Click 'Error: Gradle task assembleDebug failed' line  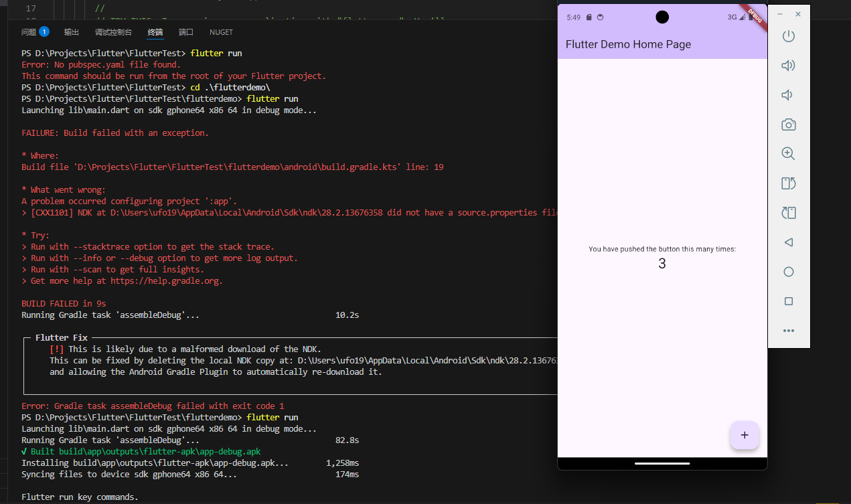pos(153,406)
